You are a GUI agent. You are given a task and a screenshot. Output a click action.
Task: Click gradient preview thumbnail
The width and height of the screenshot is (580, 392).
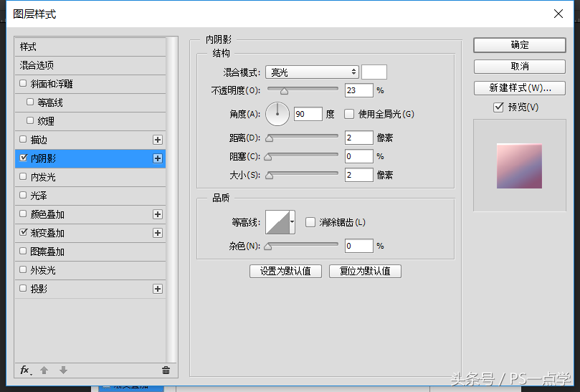519,166
